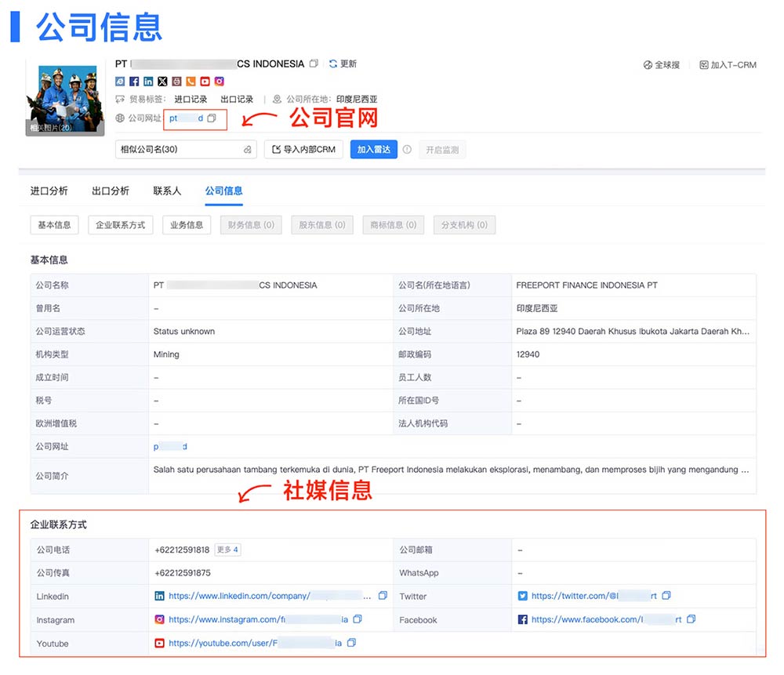Viewport: 784px width, 675px height.
Task: Open the LinkedIn icon in header
Action: (148, 82)
